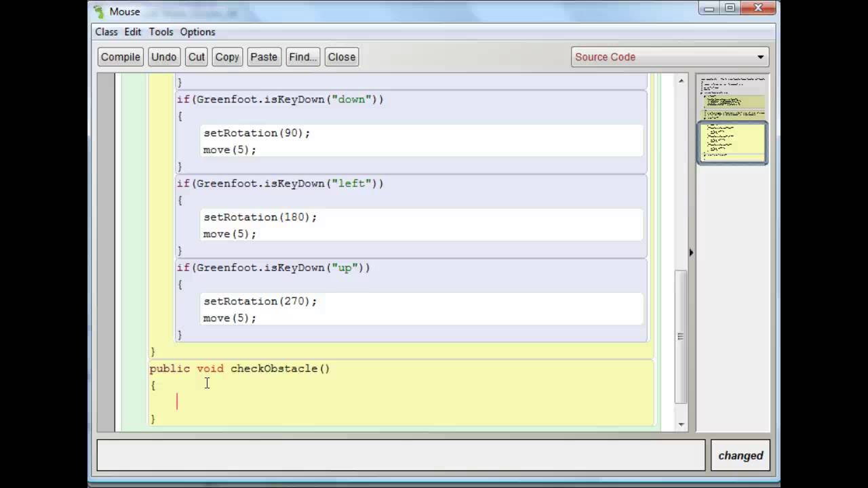Click the move(5); line under setRotation(90)
The image size is (868, 488).
pyautogui.click(x=230, y=150)
